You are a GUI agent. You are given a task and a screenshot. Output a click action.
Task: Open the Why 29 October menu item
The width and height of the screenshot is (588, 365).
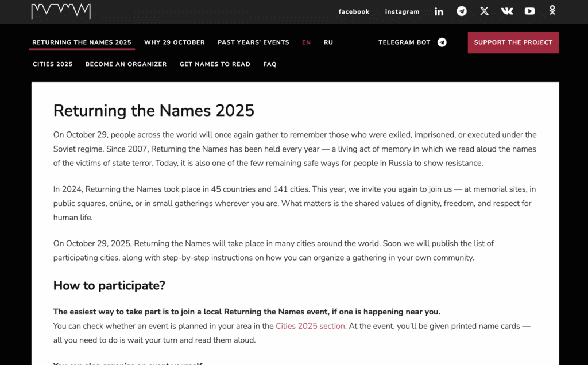pyautogui.click(x=175, y=42)
